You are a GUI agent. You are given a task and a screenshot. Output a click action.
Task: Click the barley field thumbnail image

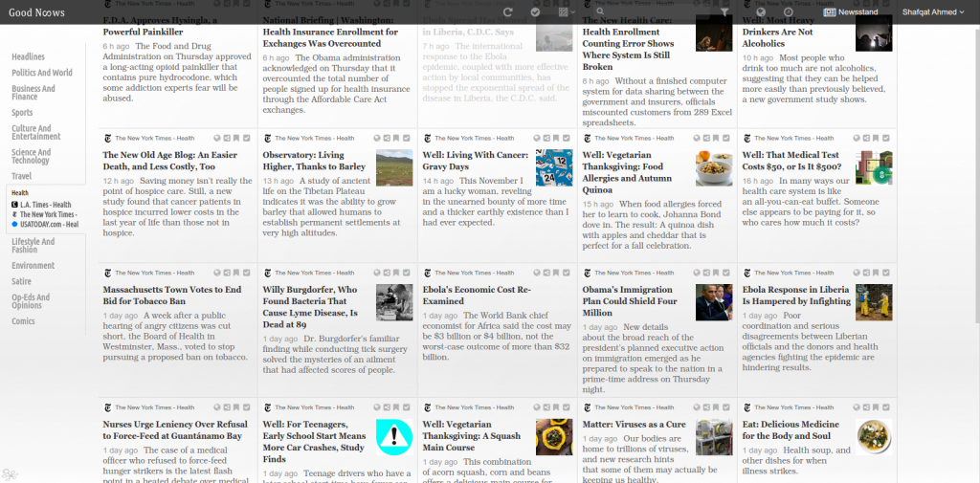coord(394,168)
